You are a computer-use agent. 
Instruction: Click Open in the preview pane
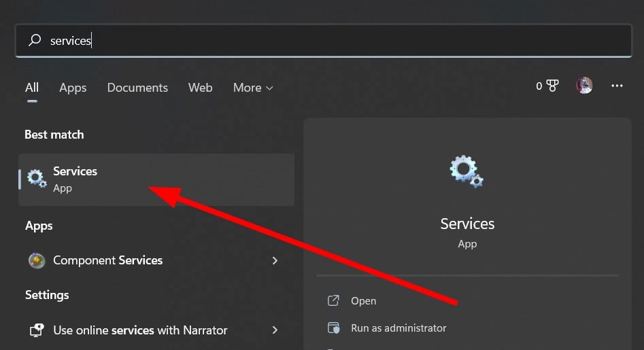[x=363, y=301]
